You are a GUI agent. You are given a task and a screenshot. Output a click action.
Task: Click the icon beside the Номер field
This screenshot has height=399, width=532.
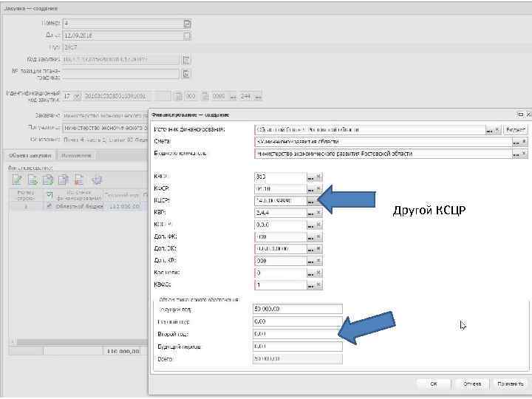[x=187, y=24]
